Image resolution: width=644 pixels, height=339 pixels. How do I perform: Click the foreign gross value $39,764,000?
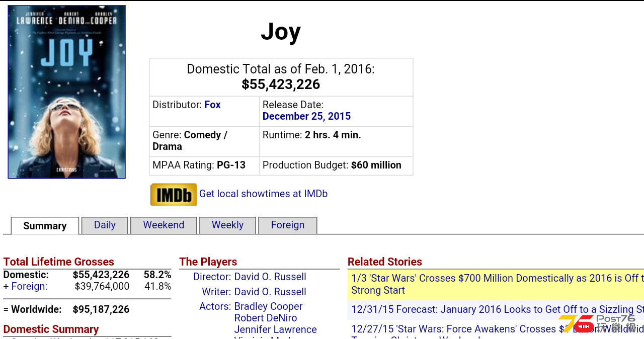(102, 286)
